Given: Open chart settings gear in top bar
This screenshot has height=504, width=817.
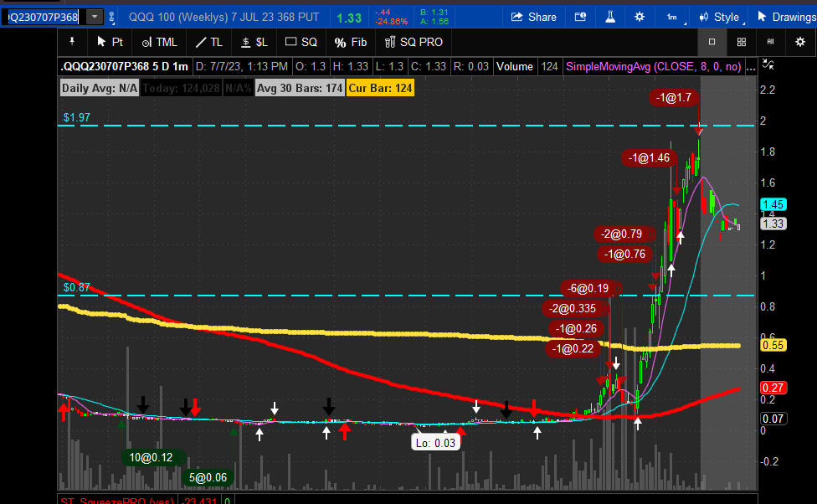Looking at the screenshot, I should pos(640,18).
